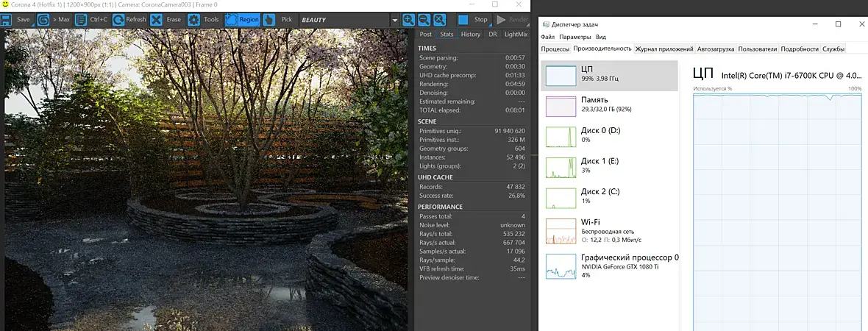This screenshot has width=868, height=331.
Task: Switch to the Stats tab
Action: click(x=447, y=35)
